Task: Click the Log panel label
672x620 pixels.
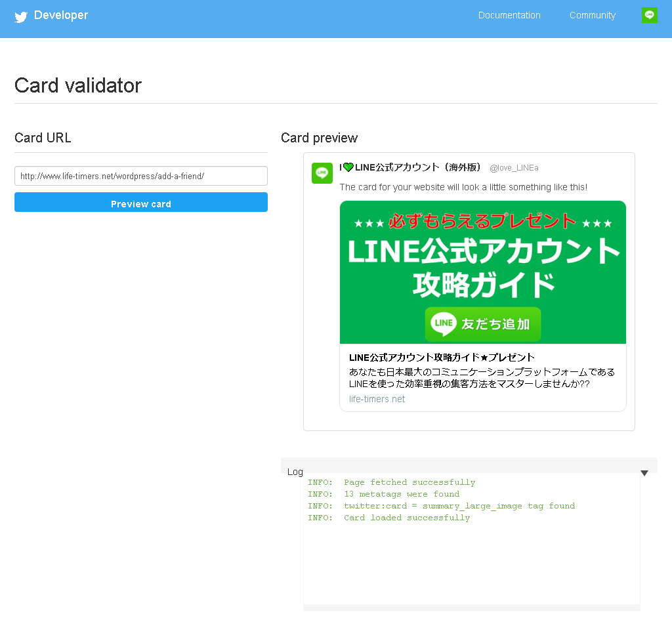Action: tap(295, 472)
